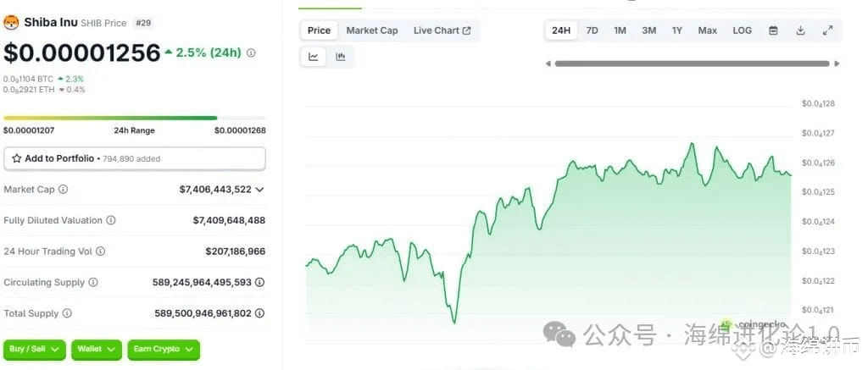Select the 7D time range

coord(592,30)
